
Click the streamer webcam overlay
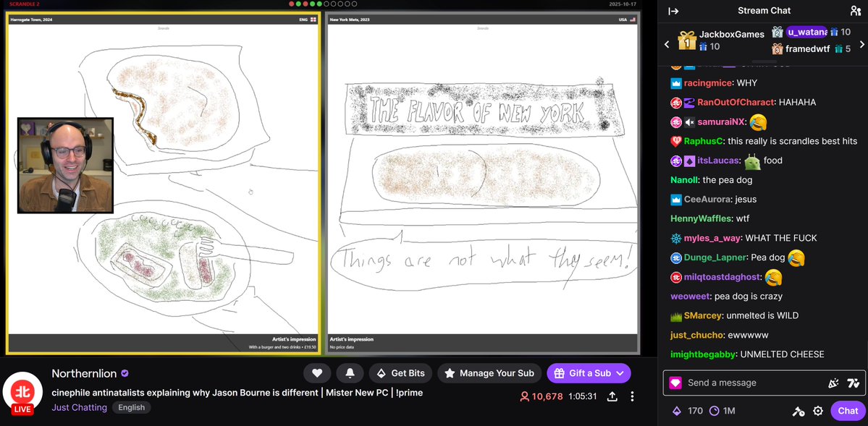tap(65, 166)
